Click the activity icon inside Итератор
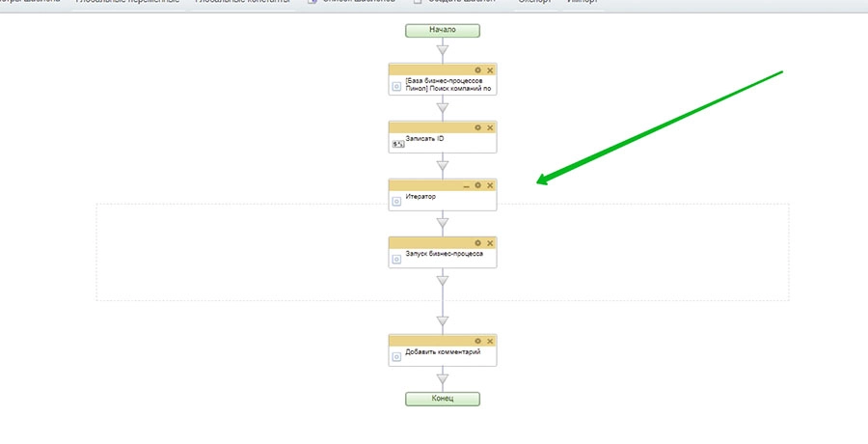 [x=396, y=202]
